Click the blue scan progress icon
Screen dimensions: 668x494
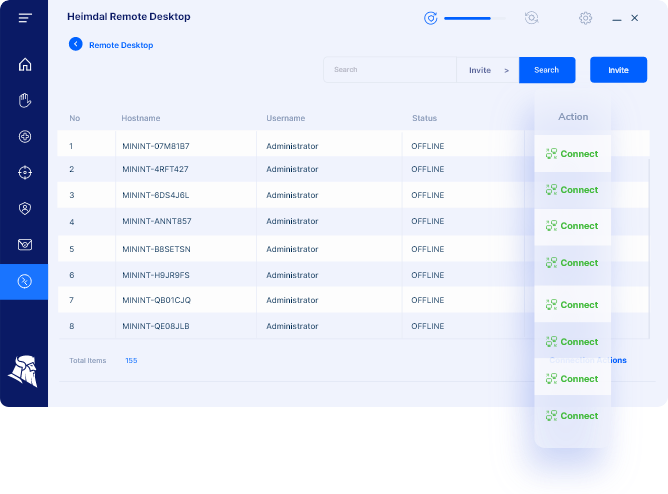431,18
